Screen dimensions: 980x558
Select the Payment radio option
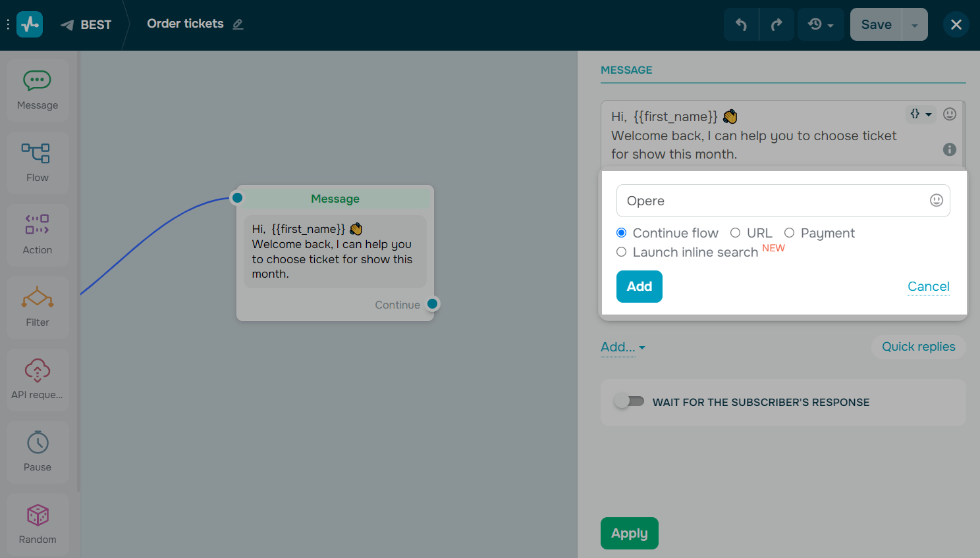coord(789,233)
